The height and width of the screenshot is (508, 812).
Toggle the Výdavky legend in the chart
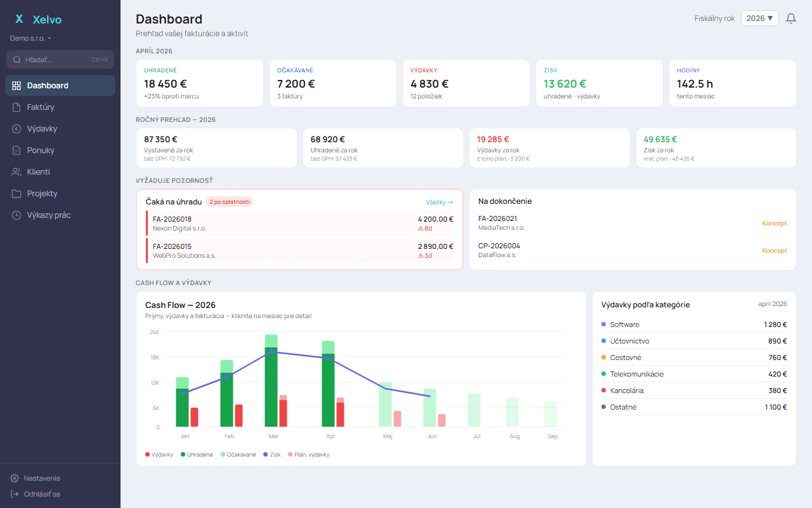coord(159,454)
